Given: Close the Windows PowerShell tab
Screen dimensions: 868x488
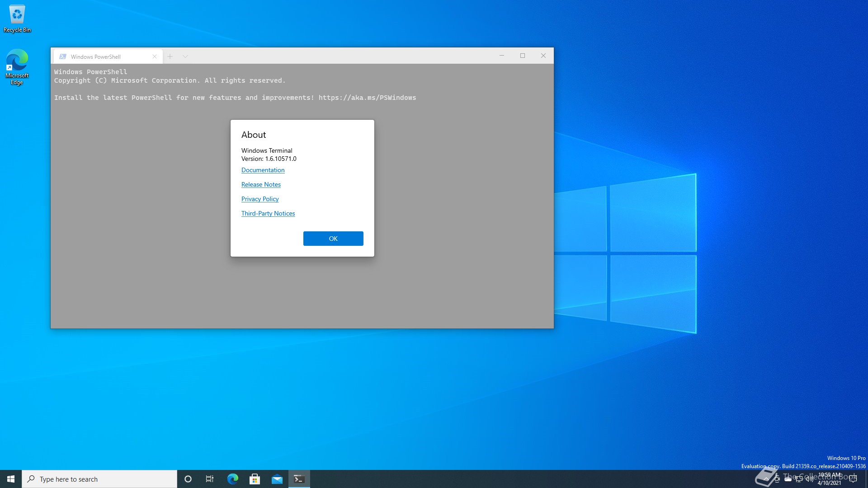Looking at the screenshot, I should click(x=155, y=56).
